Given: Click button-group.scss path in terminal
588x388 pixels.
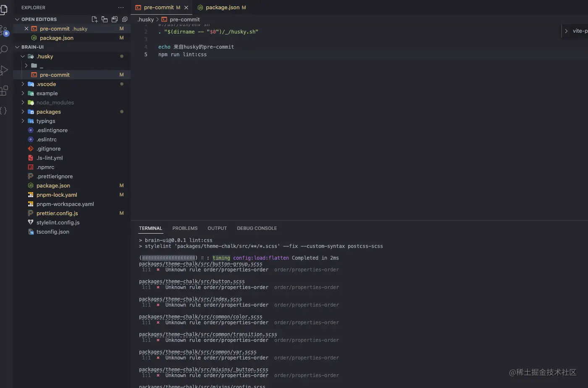Looking at the screenshot, I should click(201, 264).
